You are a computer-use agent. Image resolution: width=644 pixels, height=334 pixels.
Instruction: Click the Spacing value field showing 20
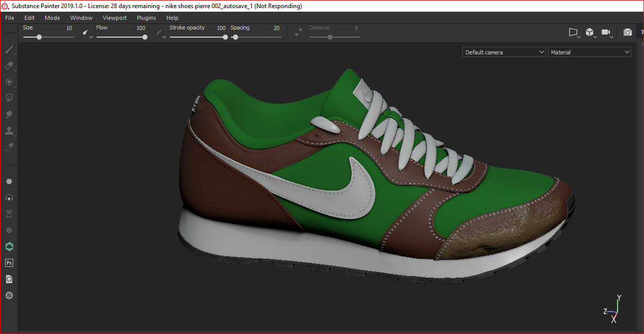[271, 28]
